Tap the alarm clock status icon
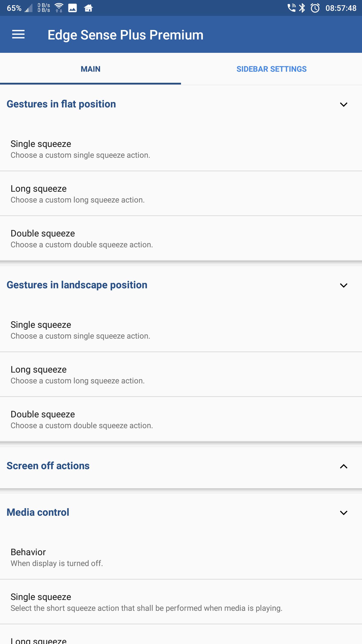 315,8
